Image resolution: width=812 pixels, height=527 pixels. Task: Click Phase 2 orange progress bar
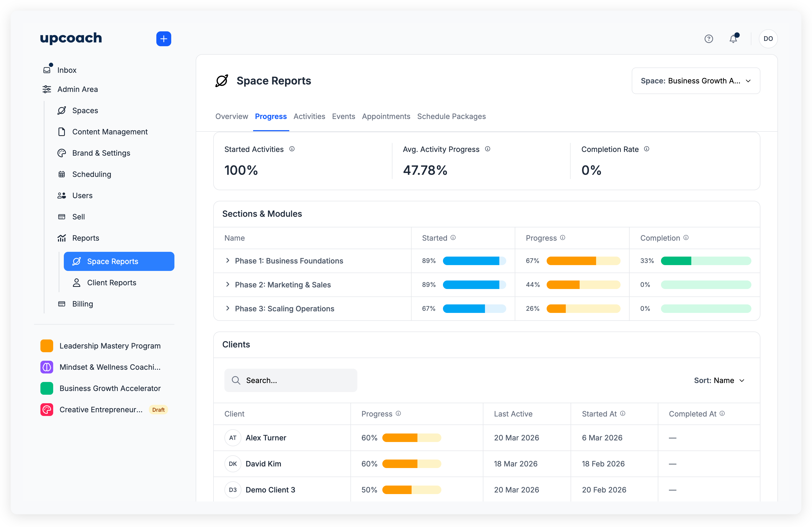[x=583, y=285]
